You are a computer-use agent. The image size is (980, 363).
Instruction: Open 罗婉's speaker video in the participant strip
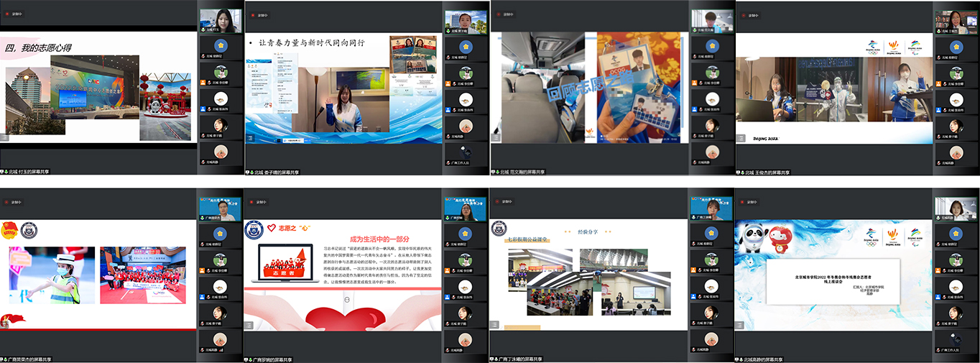pos(466,209)
